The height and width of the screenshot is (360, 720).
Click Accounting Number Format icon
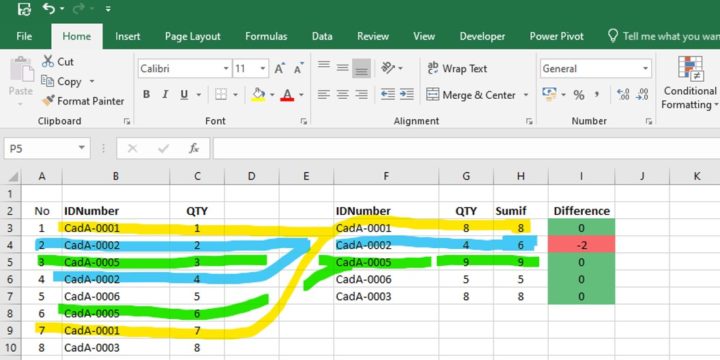coord(549,95)
